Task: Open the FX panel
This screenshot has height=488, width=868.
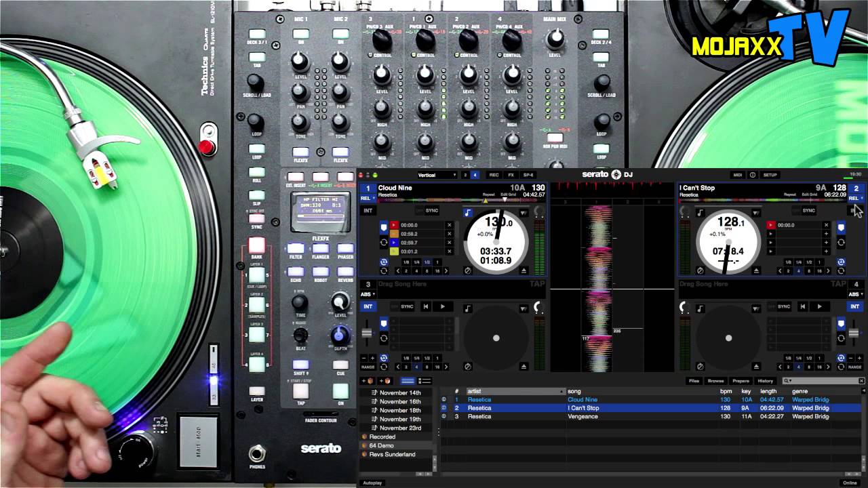Action: pyautogui.click(x=511, y=175)
